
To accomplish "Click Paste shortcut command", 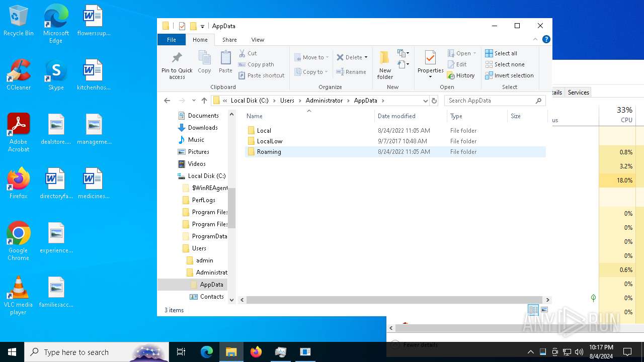I will pyautogui.click(x=262, y=75).
